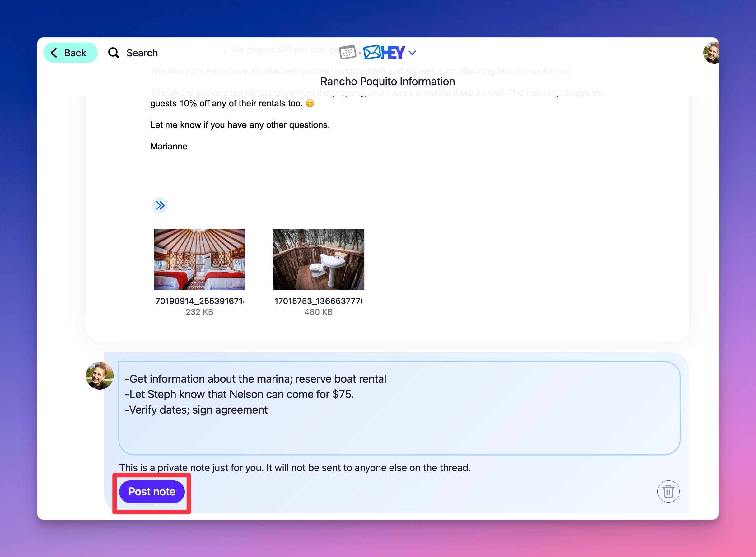Image resolution: width=756 pixels, height=557 pixels.
Task: Expand the HEY menu chevron
Action: tap(412, 53)
